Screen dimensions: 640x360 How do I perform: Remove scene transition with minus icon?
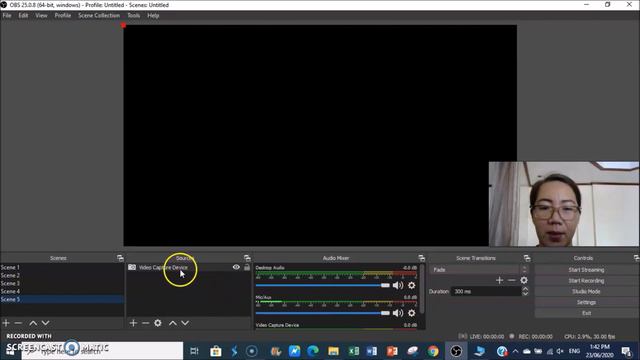tap(511, 280)
